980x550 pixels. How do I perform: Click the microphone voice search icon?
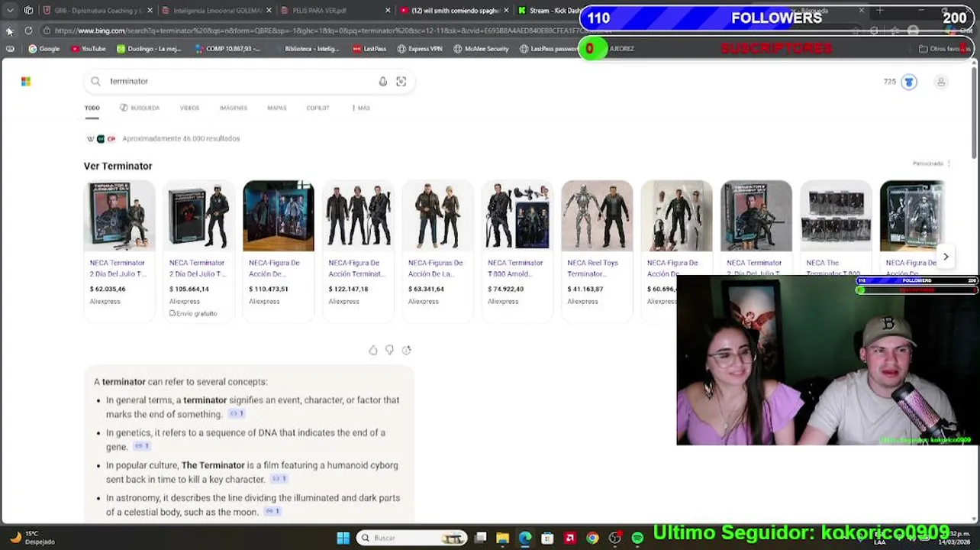click(x=383, y=81)
